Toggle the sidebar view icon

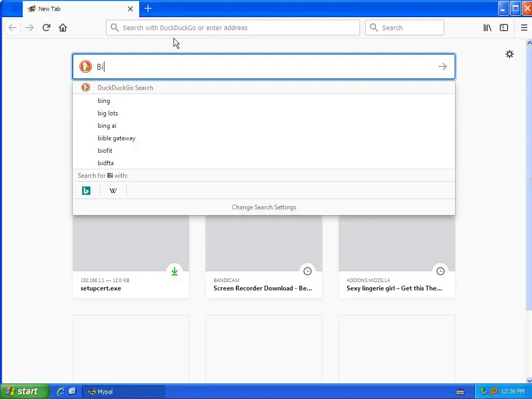[x=504, y=28]
